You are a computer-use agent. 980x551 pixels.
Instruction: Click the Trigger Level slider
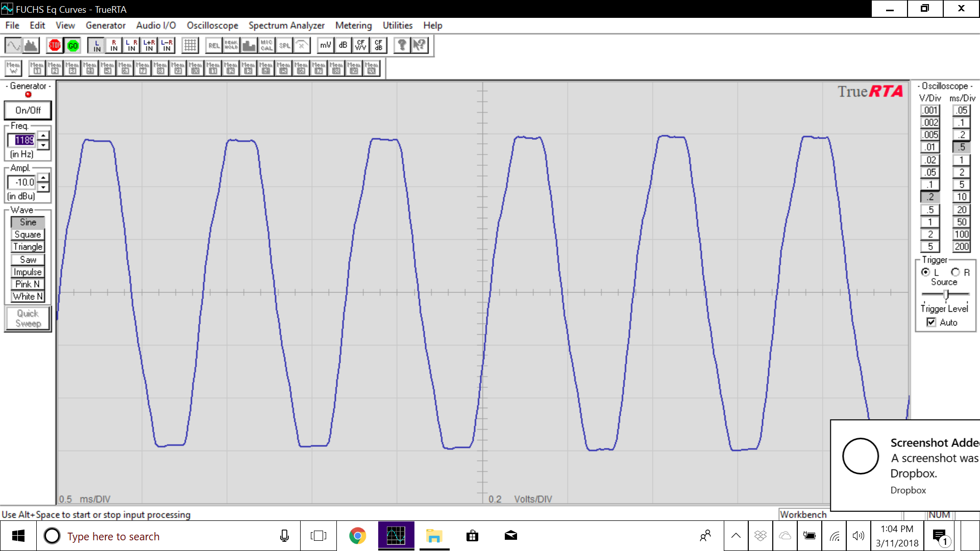click(946, 294)
